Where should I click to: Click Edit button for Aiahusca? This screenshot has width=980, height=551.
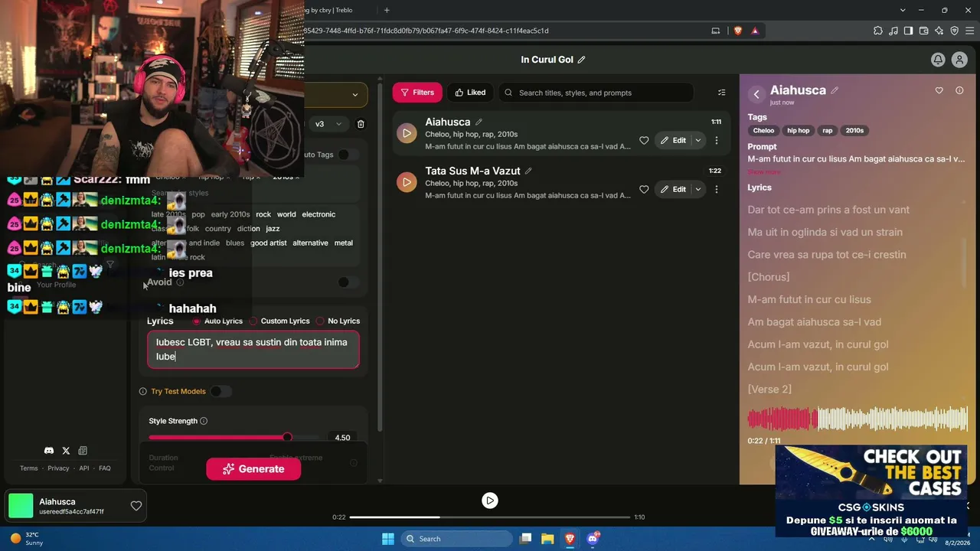pyautogui.click(x=673, y=141)
